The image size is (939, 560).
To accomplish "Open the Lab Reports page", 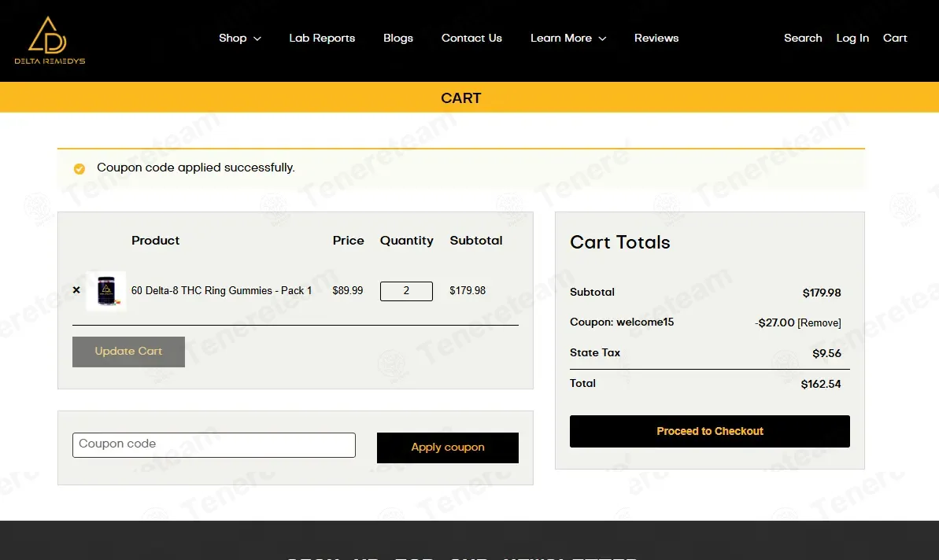I will point(322,39).
